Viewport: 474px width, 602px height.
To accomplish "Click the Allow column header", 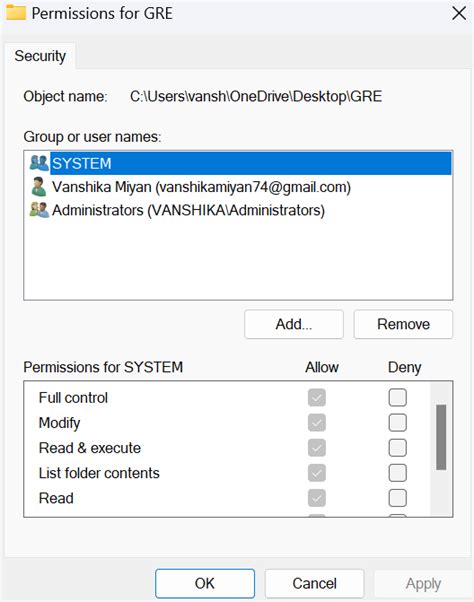I will pos(322,367).
